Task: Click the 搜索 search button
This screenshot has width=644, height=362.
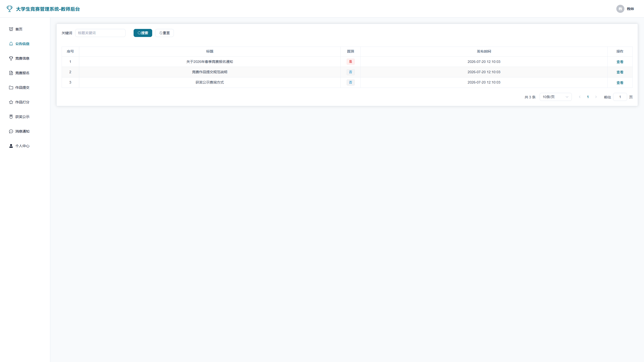Action: click(143, 33)
